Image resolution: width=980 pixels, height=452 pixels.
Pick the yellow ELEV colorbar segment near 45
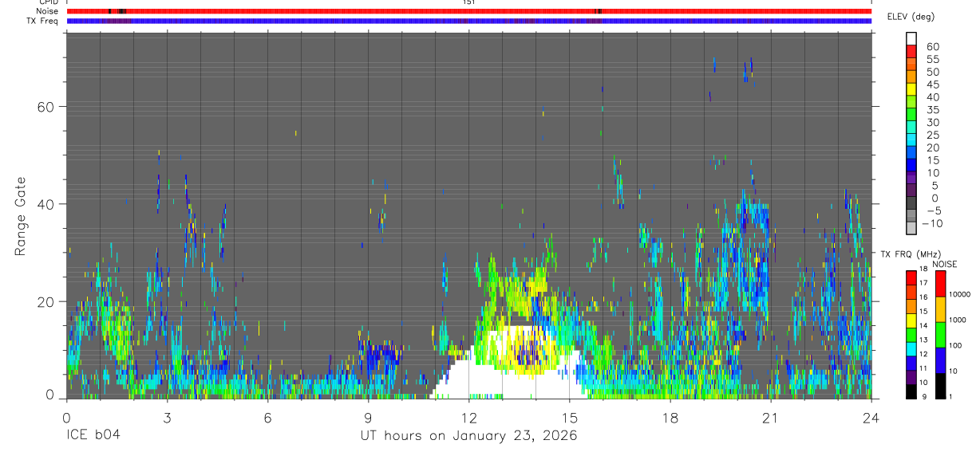(911, 89)
